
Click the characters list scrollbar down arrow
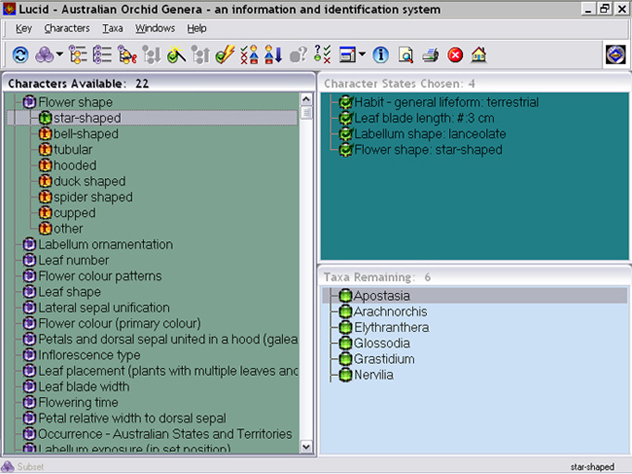pyautogui.click(x=306, y=447)
